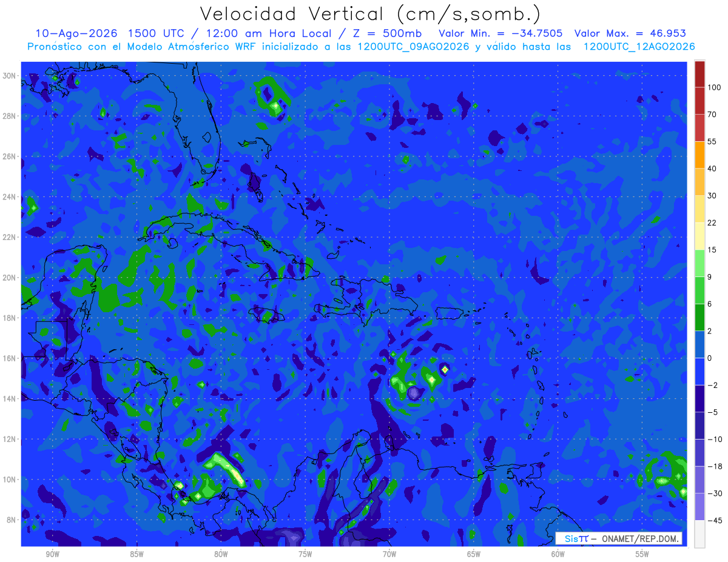Click the pale yellow swatch between 15 and 22
728x562 pixels.
pyautogui.click(x=699, y=236)
